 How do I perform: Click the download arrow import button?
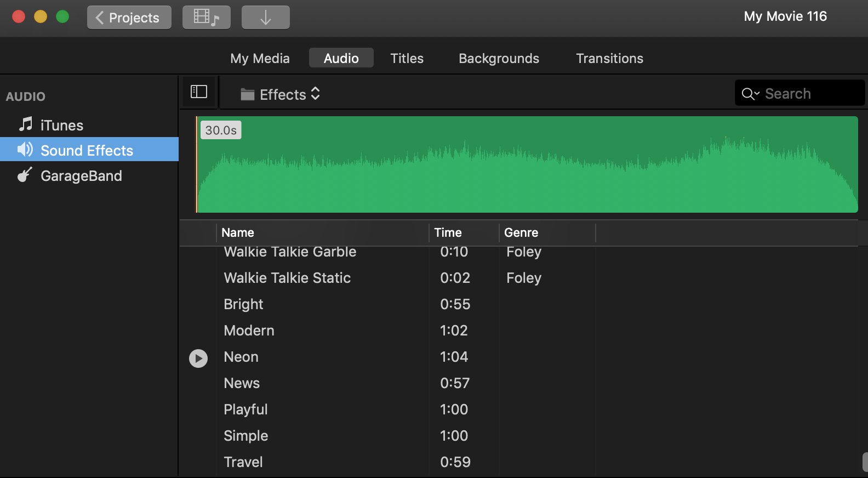pos(265,18)
